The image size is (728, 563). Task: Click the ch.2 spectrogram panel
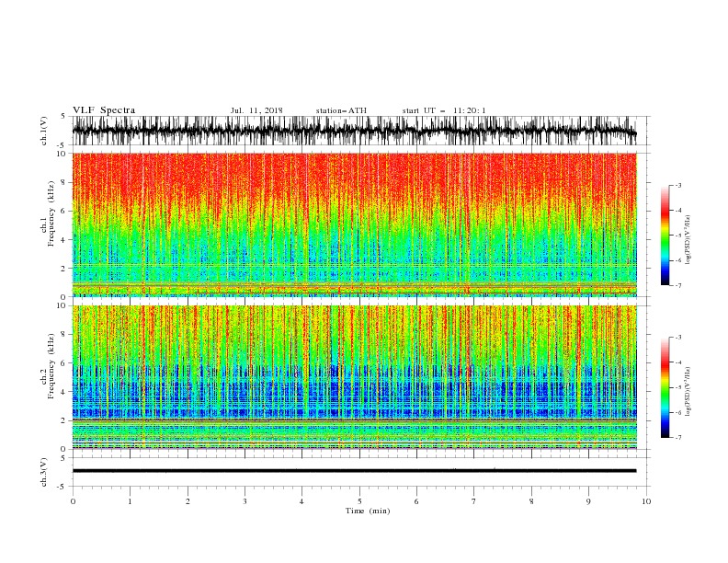pos(354,377)
